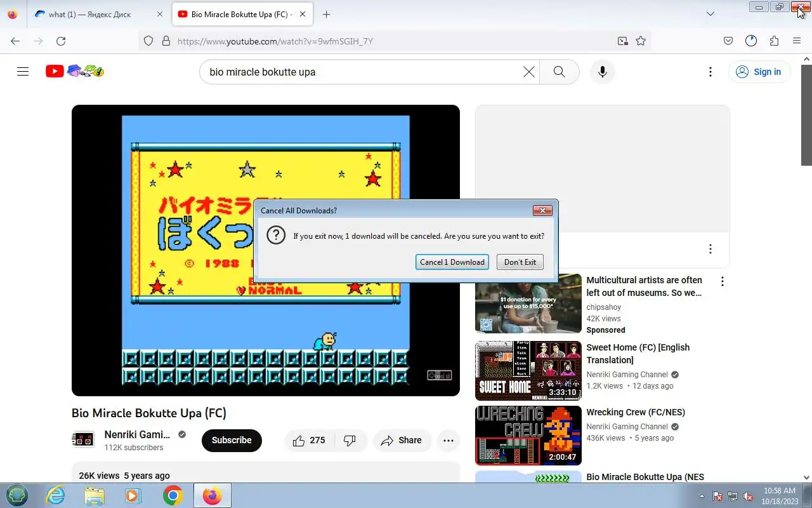Close the Bio Miracle Bokutte Upa tab
Image resolution: width=812 pixels, height=508 pixels.
click(303, 14)
